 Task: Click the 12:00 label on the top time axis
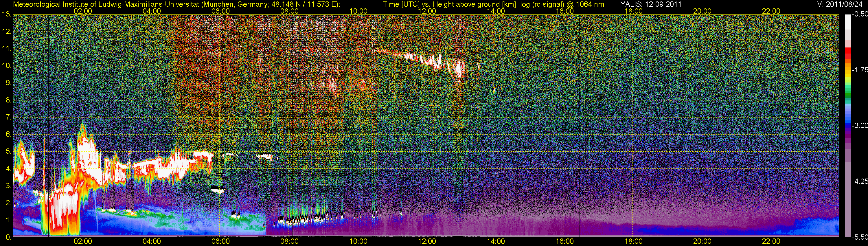click(x=427, y=11)
